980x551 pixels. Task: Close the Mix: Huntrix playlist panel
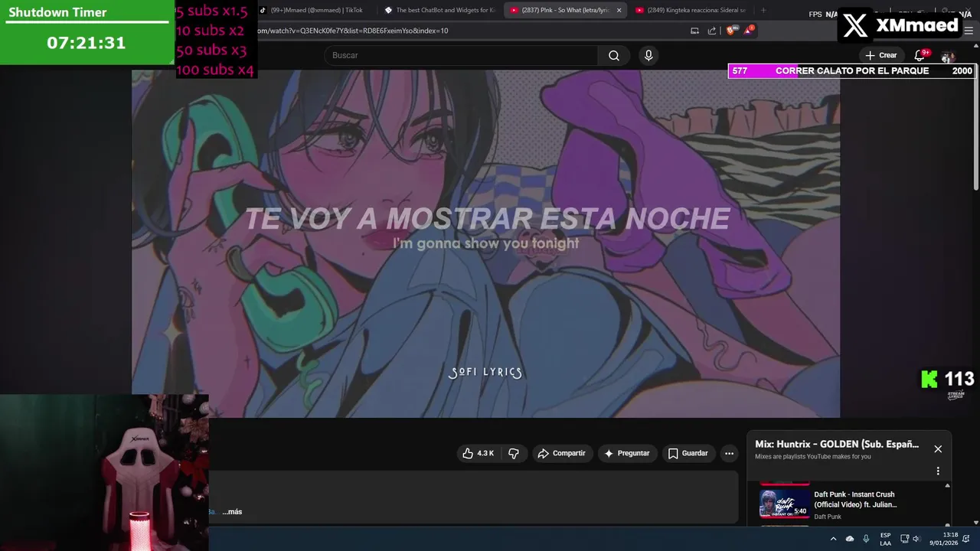(x=938, y=449)
